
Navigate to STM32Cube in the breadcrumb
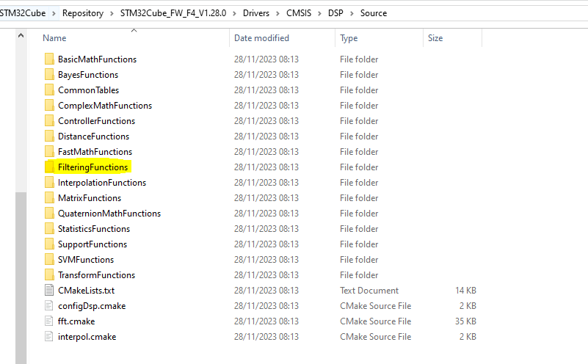[23, 13]
